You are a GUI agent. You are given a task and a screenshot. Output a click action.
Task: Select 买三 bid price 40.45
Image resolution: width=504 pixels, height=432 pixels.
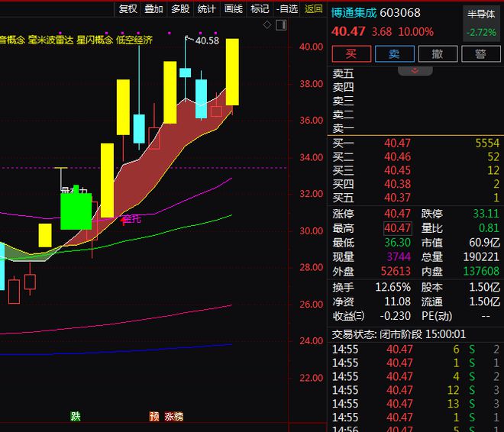click(398, 170)
